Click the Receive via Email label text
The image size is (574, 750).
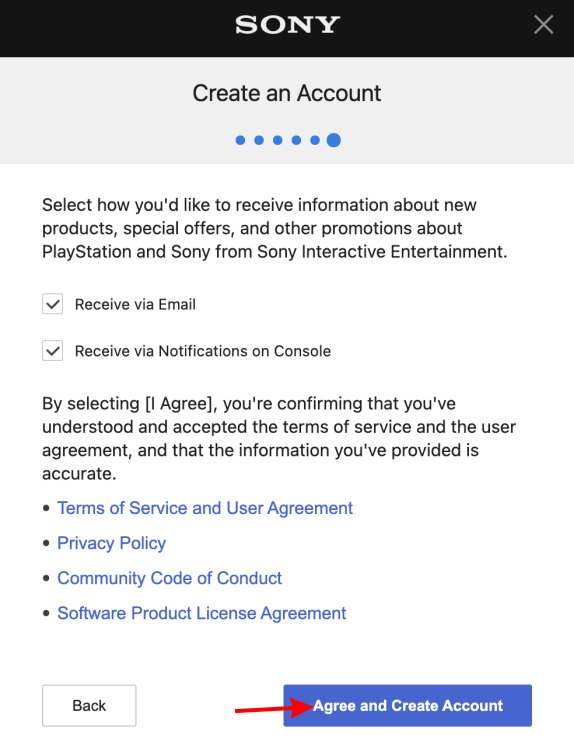(135, 305)
